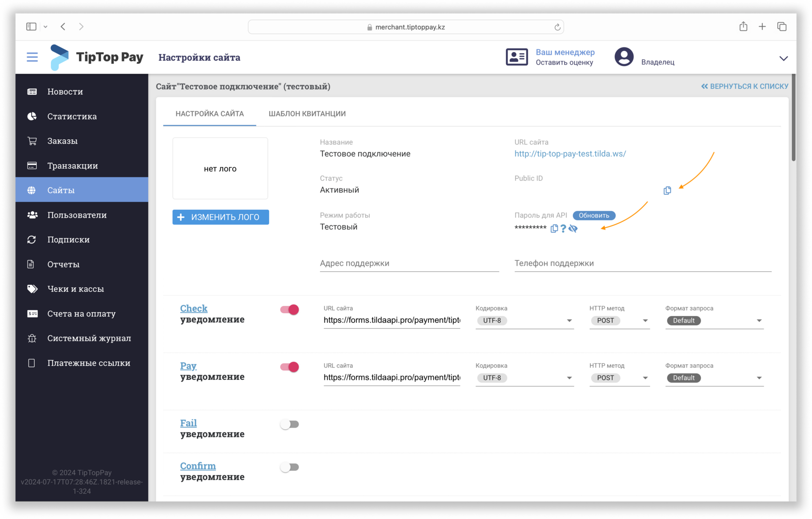This screenshot has height=519, width=812.
Task: Click the ИЗМЕНИТЬ ЛОГО button
Action: (220, 217)
